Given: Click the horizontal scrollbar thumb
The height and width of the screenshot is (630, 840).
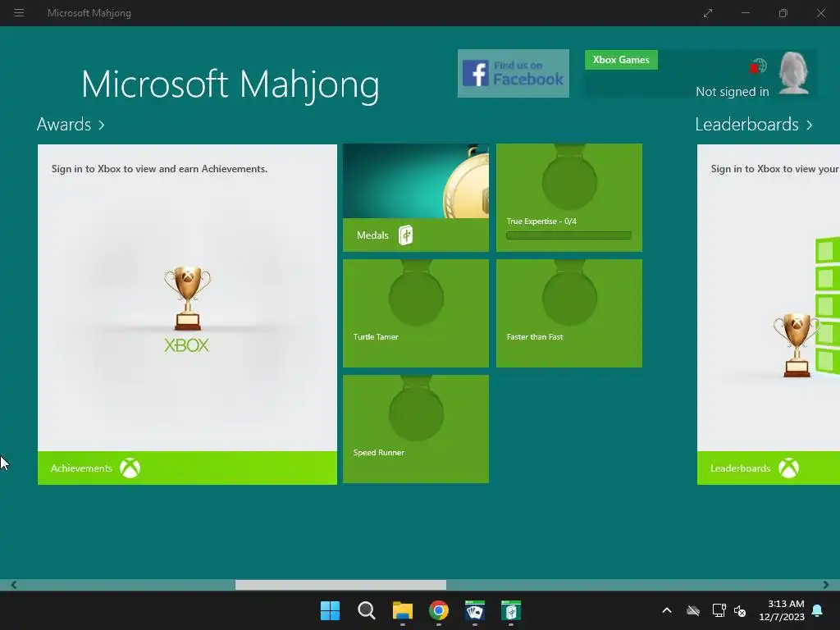Looking at the screenshot, I should [340, 585].
